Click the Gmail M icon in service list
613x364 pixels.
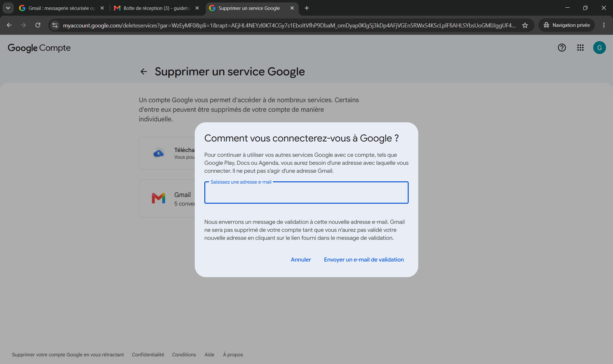pyautogui.click(x=158, y=198)
